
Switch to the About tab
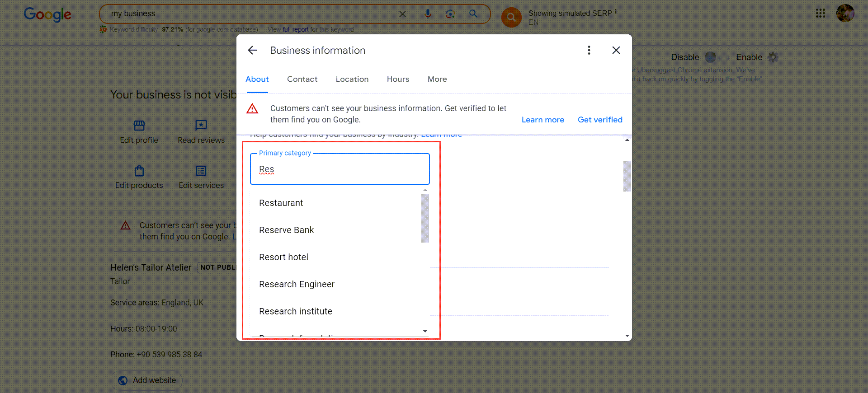point(257,79)
